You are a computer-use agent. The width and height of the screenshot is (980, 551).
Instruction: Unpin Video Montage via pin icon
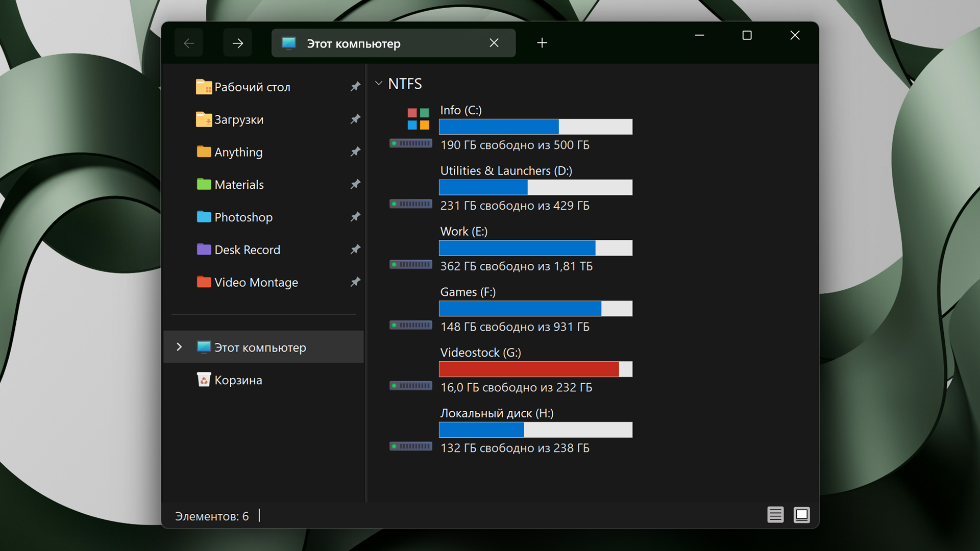(x=355, y=282)
